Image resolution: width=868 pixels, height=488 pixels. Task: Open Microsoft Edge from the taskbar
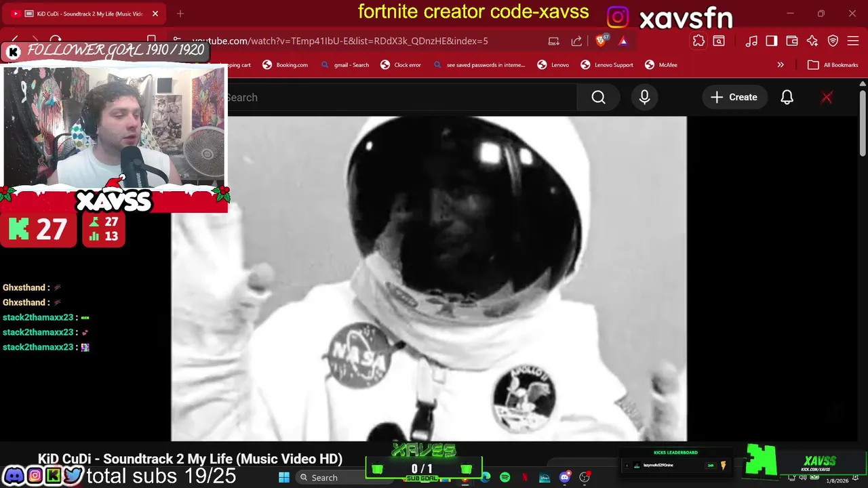(x=486, y=478)
